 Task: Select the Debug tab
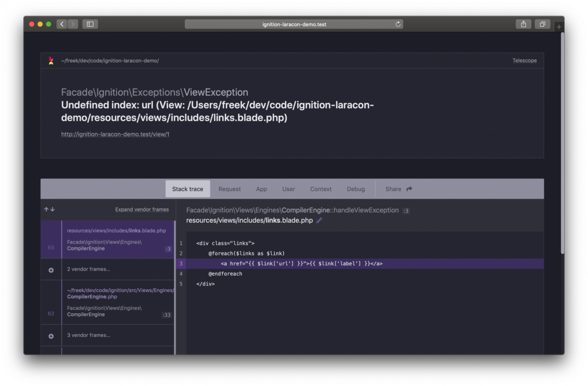point(356,189)
